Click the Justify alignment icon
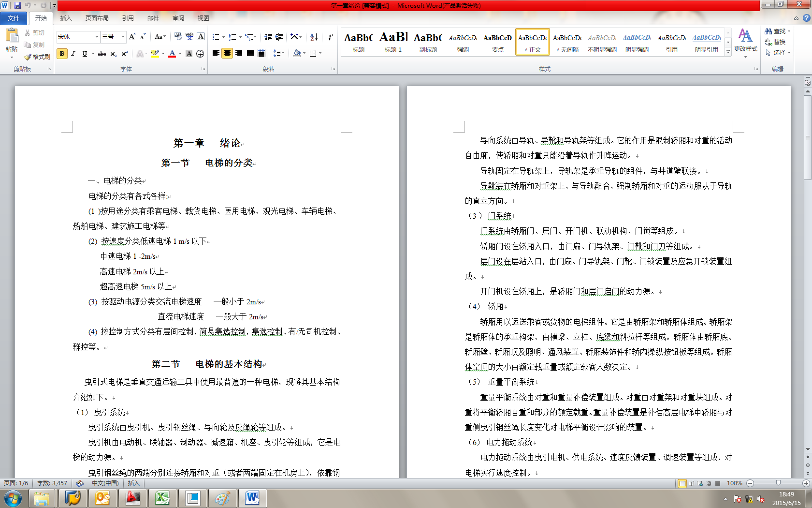The width and height of the screenshot is (812, 508). pyautogui.click(x=250, y=53)
